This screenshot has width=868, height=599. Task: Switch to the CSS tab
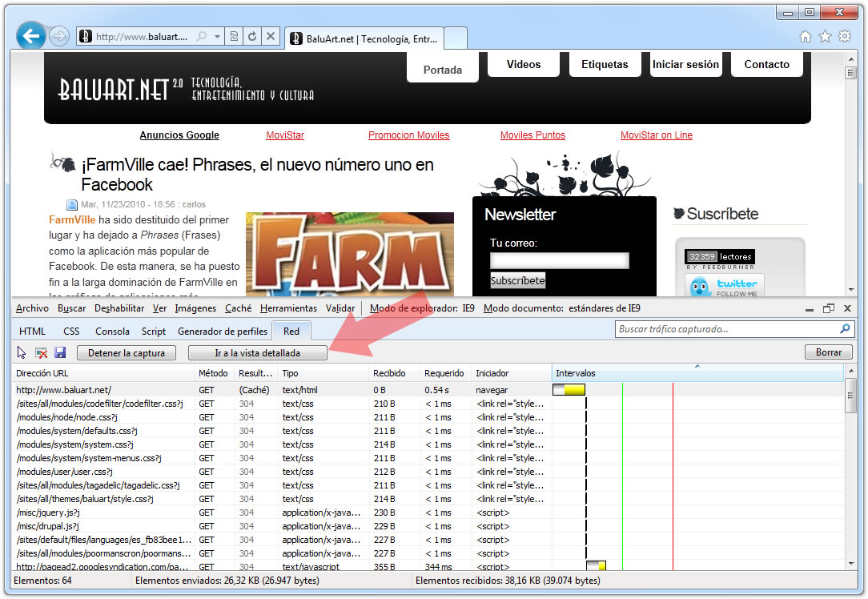pyautogui.click(x=71, y=331)
